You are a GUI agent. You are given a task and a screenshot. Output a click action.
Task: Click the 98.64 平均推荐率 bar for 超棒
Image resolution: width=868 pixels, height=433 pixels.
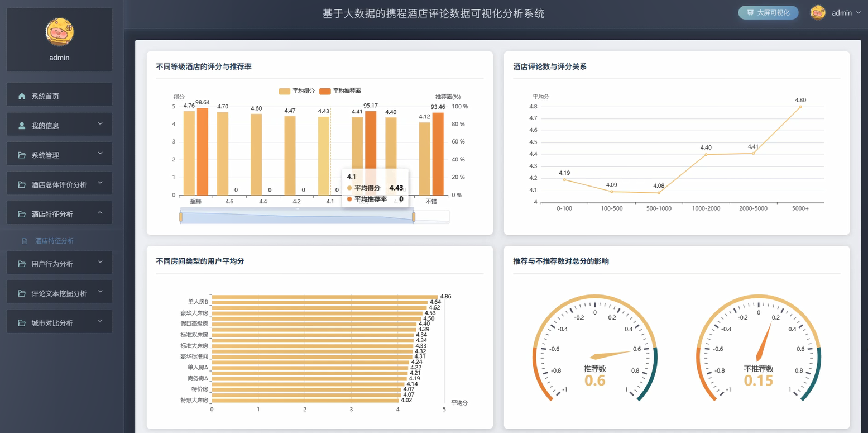pyautogui.click(x=203, y=151)
